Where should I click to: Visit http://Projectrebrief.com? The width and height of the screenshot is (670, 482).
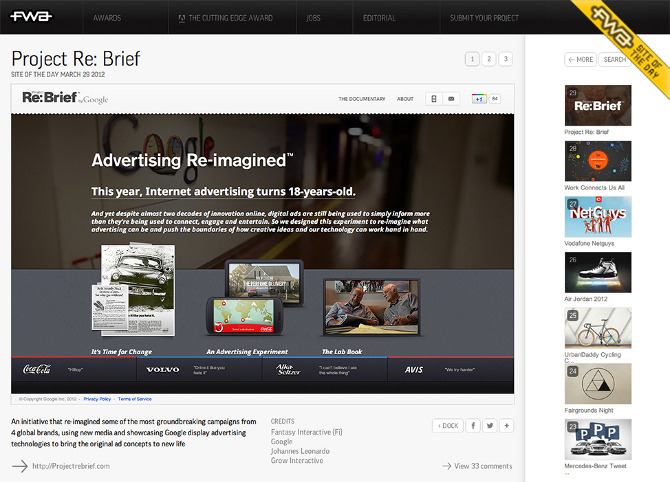point(71,466)
